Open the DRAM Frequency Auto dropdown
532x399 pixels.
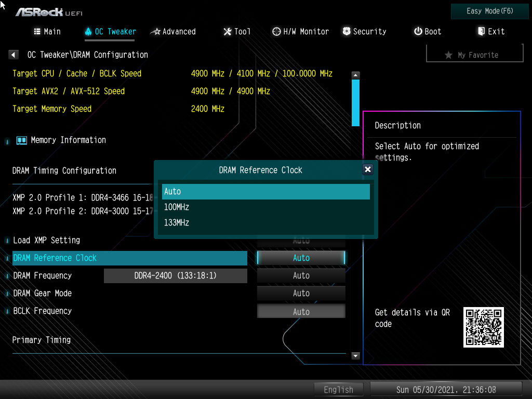(301, 276)
